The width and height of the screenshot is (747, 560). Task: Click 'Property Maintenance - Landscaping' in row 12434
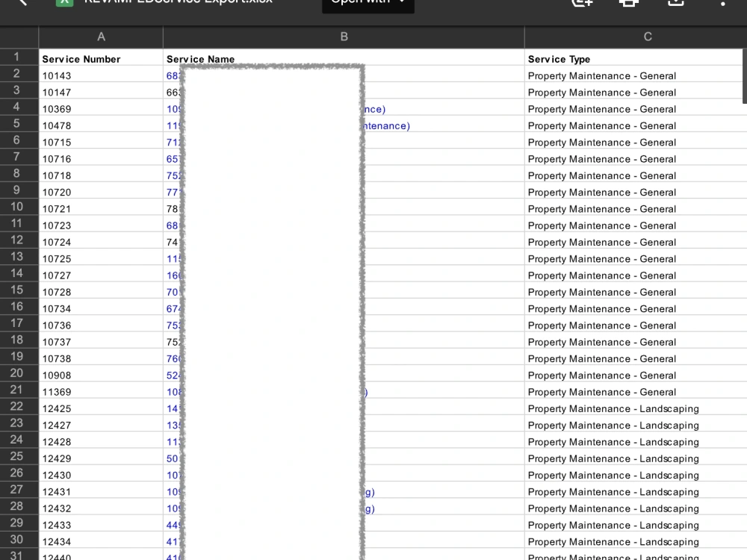pos(613,542)
